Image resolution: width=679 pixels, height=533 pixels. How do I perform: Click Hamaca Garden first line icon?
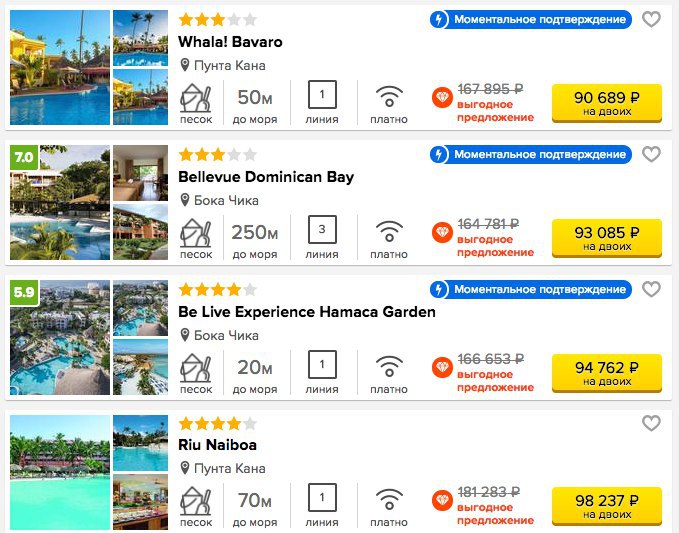[x=322, y=365]
